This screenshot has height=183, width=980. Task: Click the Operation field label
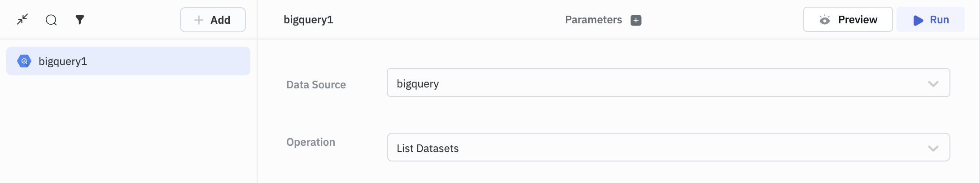pyautogui.click(x=311, y=142)
